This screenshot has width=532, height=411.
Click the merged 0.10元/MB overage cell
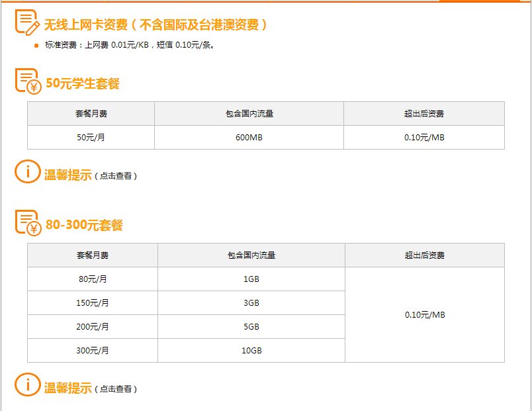(423, 314)
